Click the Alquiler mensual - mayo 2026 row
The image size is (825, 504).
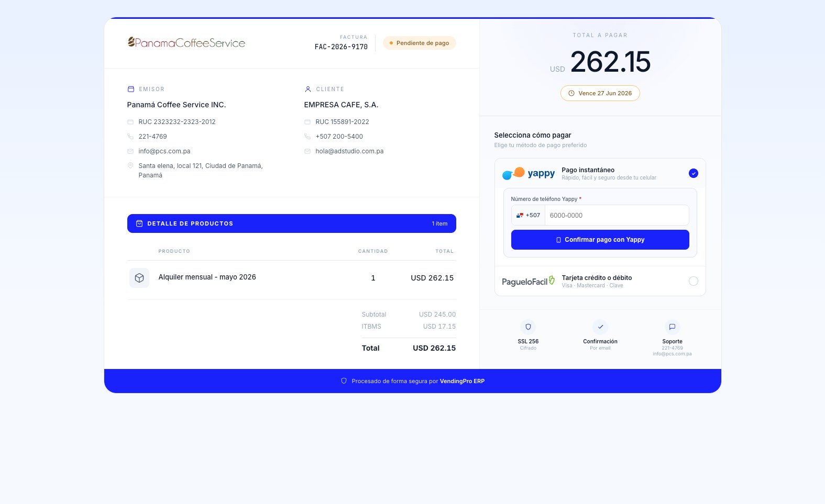292,278
